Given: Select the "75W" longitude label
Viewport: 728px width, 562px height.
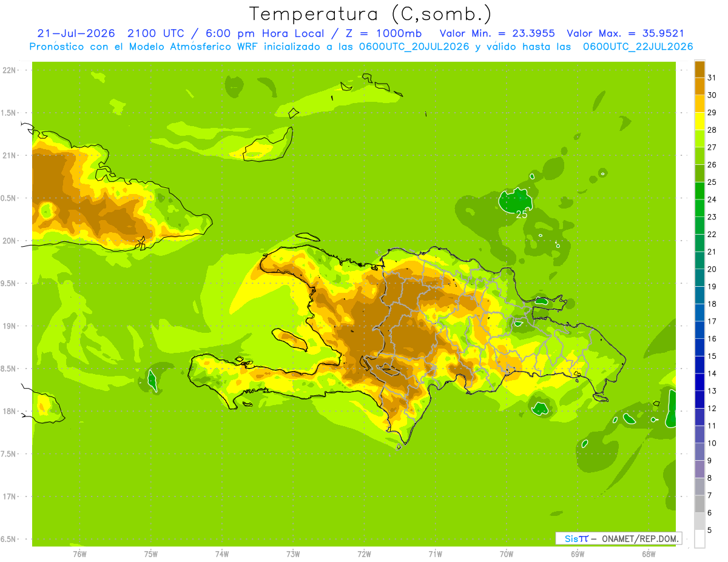Looking at the screenshot, I should coord(151,554).
